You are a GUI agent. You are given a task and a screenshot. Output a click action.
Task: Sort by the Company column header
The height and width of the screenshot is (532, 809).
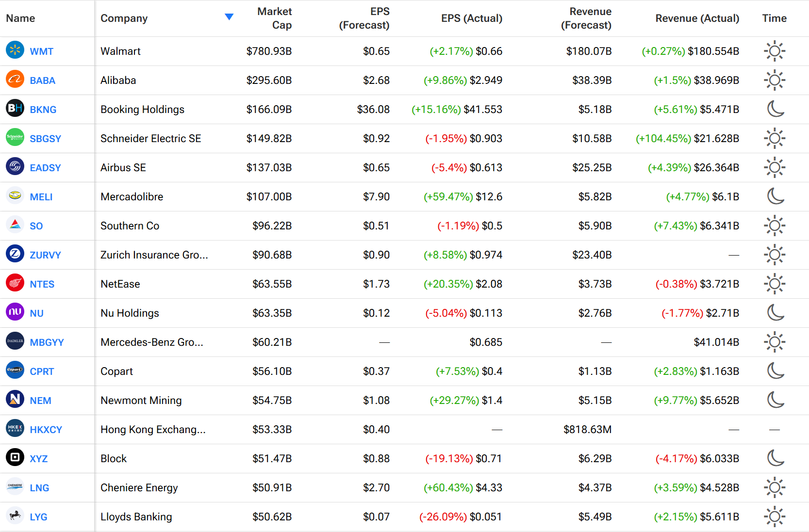[124, 18]
